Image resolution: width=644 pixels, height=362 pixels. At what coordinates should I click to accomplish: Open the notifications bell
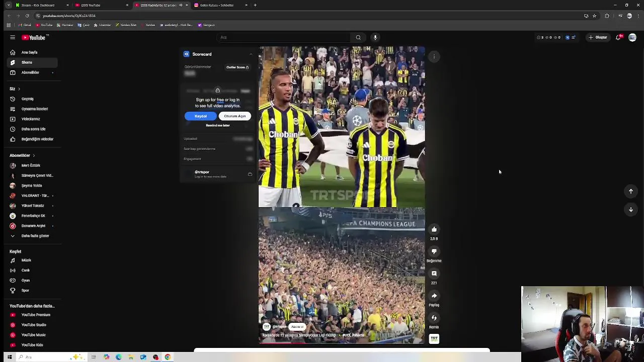pyautogui.click(x=619, y=37)
